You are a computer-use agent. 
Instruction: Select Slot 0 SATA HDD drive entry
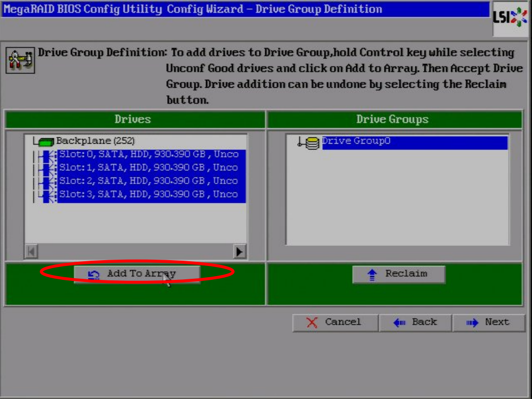coord(148,154)
